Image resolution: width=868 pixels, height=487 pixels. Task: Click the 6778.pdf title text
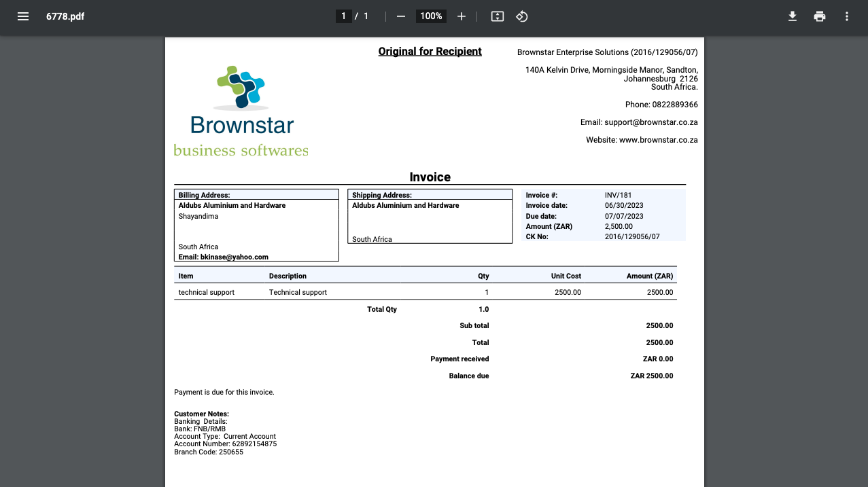click(x=65, y=16)
